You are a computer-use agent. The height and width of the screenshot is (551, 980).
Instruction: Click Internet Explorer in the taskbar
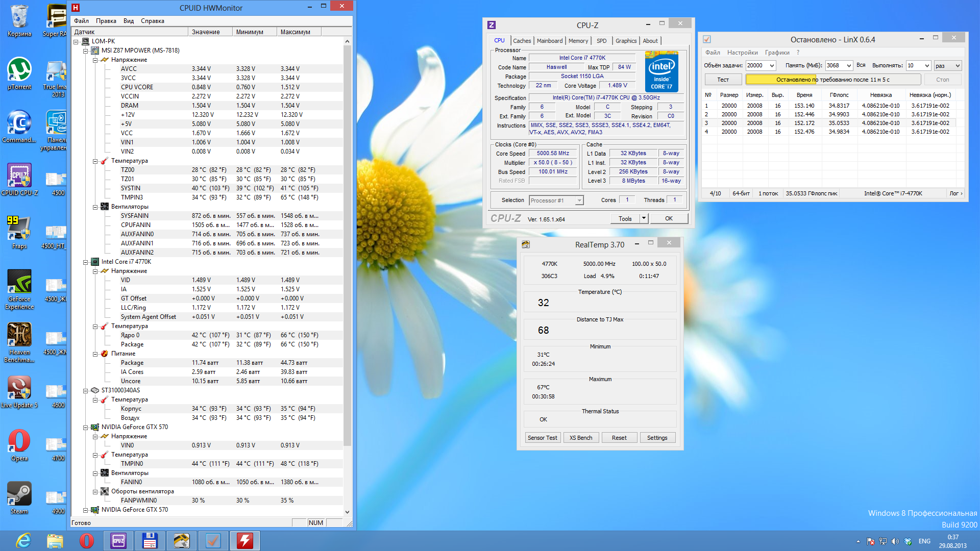click(23, 541)
